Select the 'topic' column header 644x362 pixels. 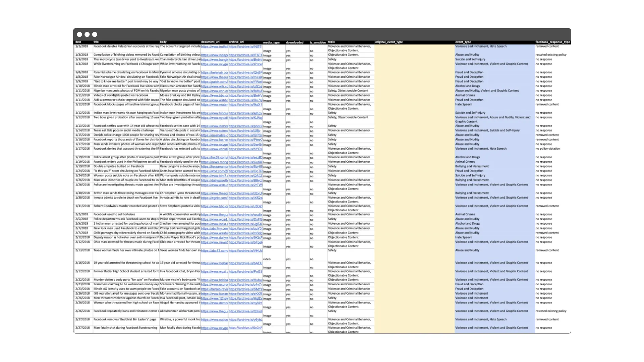[331, 42]
